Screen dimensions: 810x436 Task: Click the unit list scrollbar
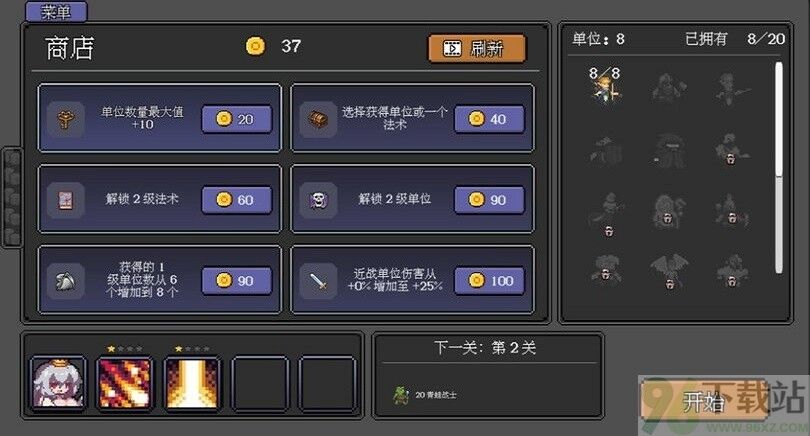click(x=778, y=168)
